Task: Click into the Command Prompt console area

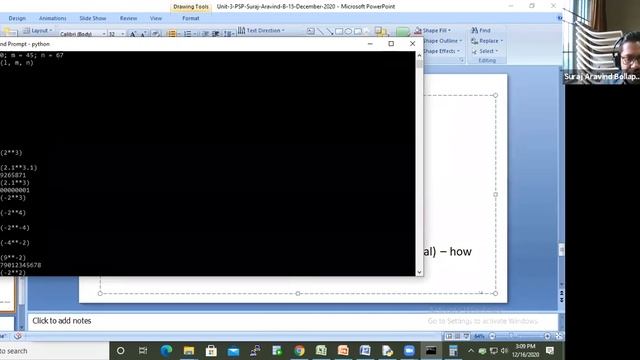Action: coord(207,163)
